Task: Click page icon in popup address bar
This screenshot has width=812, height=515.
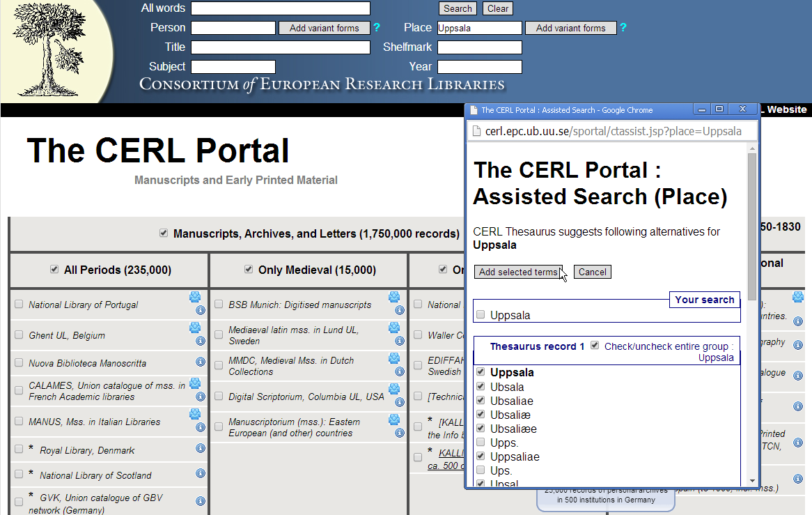Action: (x=476, y=132)
